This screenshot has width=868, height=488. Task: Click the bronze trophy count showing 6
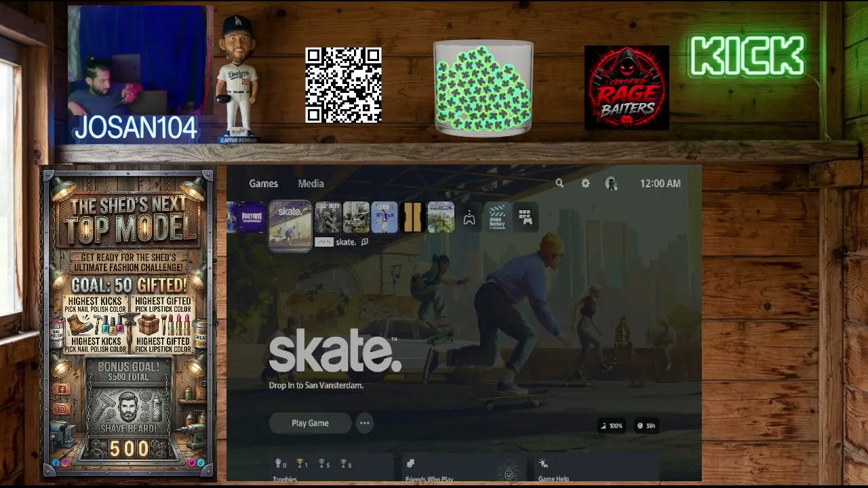(346, 464)
